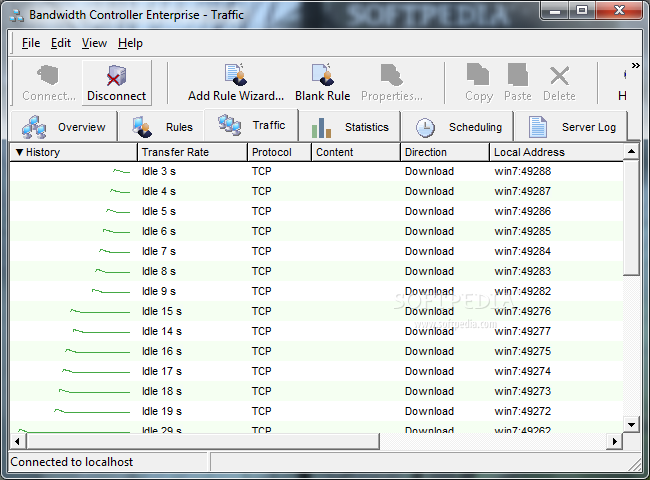Sort by Protocol column header

coord(279,152)
